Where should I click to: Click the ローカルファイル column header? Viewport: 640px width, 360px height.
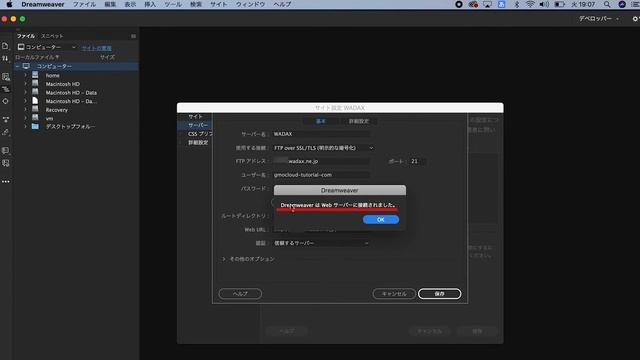tap(37, 58)
